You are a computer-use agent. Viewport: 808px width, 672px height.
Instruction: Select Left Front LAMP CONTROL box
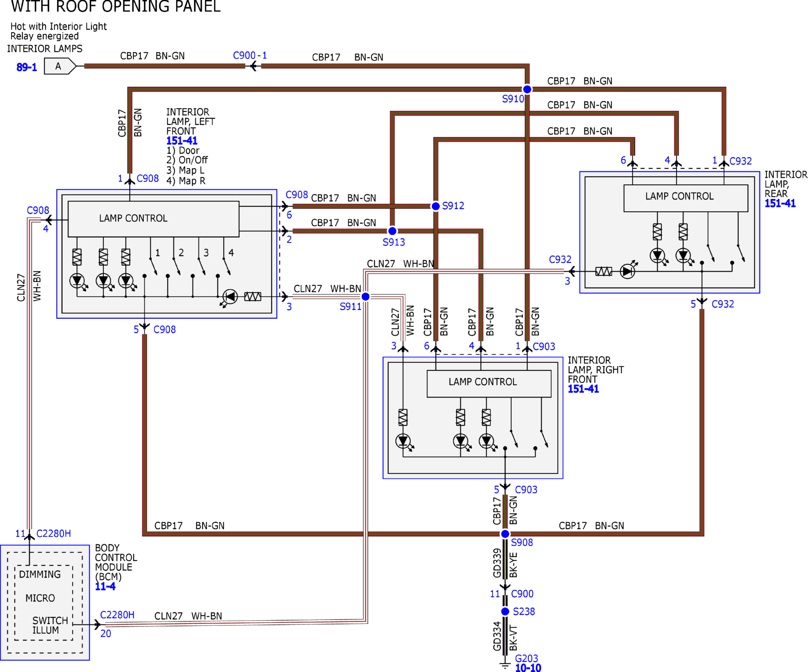pos(154,219)
